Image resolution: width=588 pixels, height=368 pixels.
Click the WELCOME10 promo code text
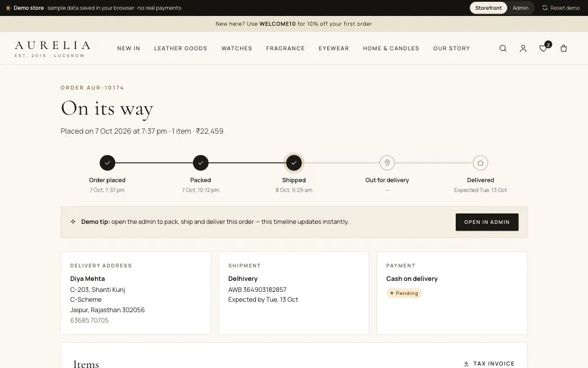pyautogui.click(x=277, y=24)
